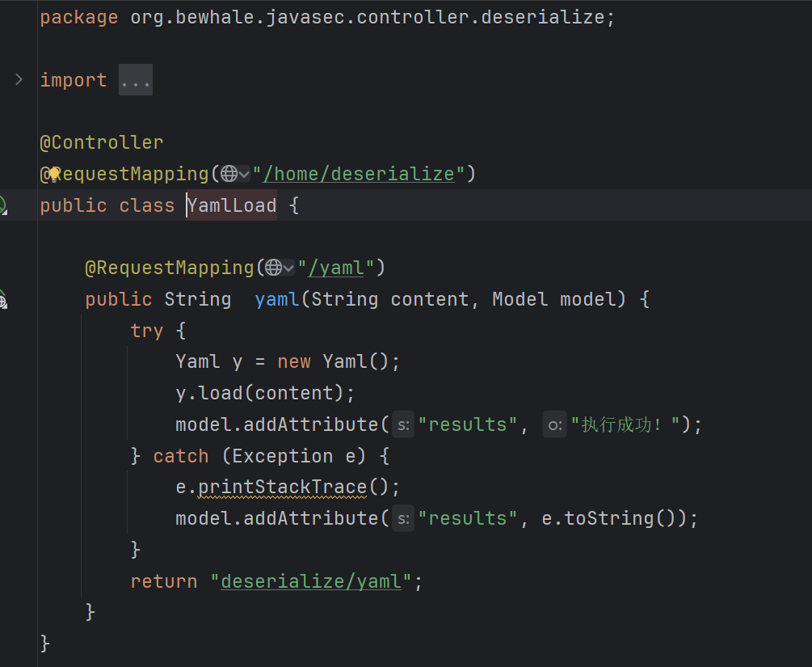
Task: Place caret on YamlLoad class name
Action: coord(232,205)
